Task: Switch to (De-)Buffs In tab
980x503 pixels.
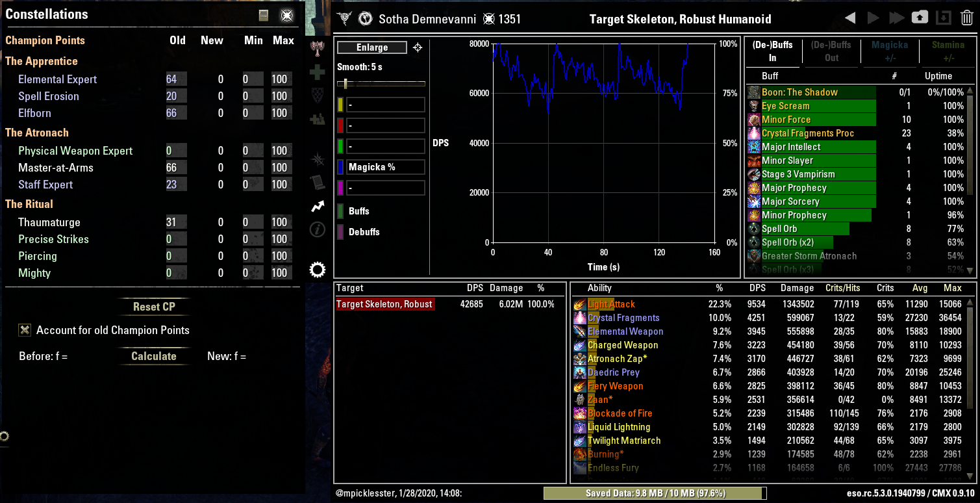Action: click(x=772, y=51)
